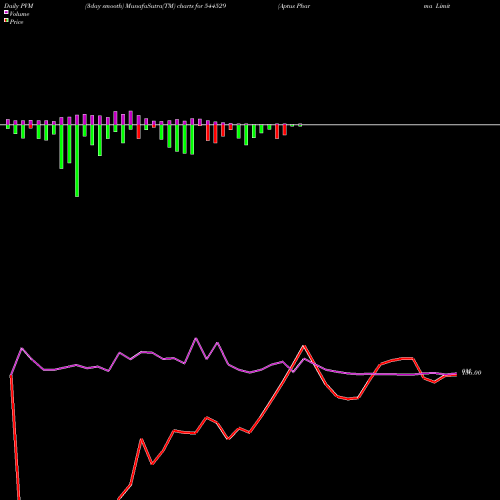Viewport: 500px width, 500px height.
Task: Click the Price legend color swatch
Action: pos(6,21)
